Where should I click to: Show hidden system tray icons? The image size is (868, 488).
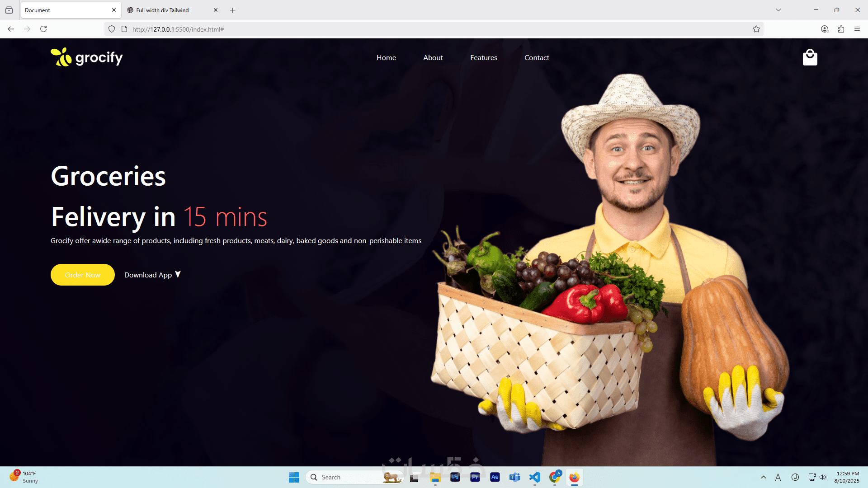pos(764,477)
